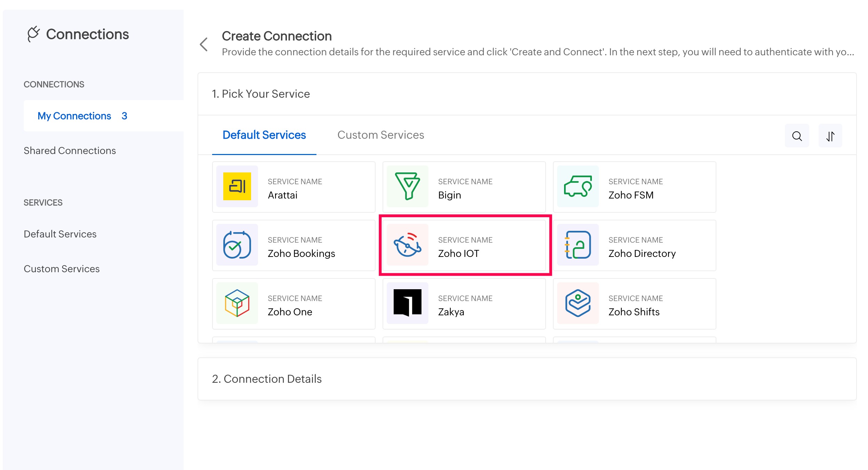Click the Arattai service icon
Screen dimensions: 868x470
237,187
